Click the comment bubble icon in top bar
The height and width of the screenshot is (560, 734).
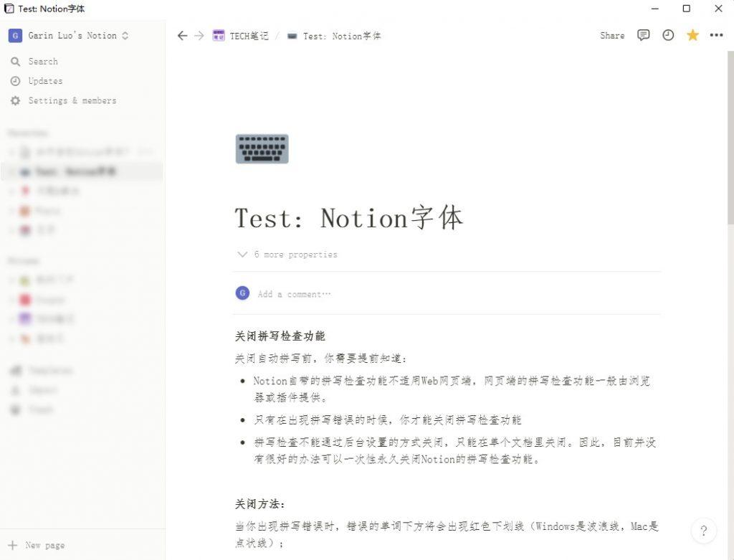(643, 35)
